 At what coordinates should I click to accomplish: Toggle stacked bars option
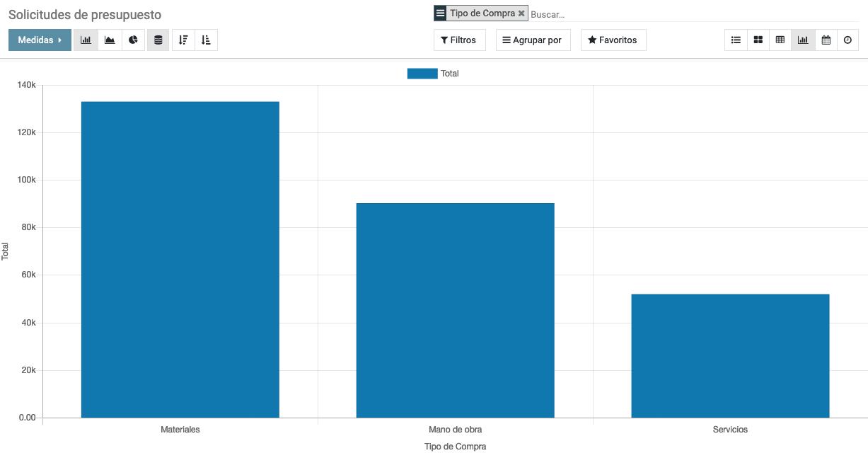point(158,40)
